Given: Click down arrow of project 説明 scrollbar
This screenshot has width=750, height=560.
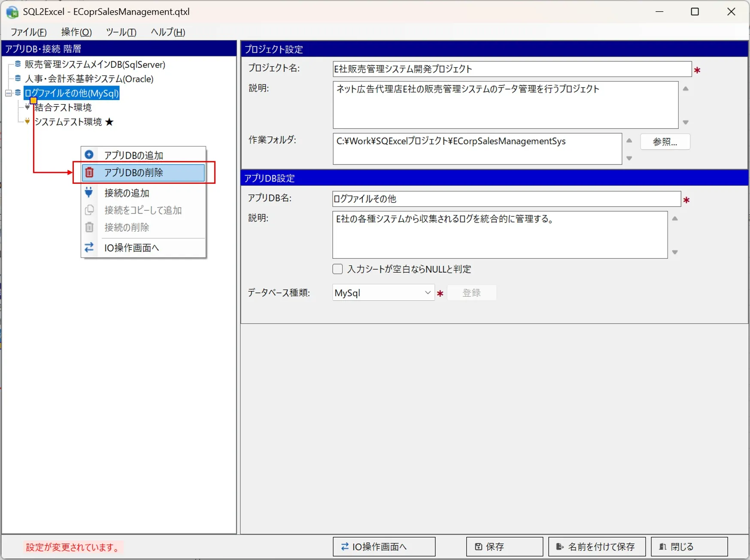Looking at the screenshot, I should 686,122.
